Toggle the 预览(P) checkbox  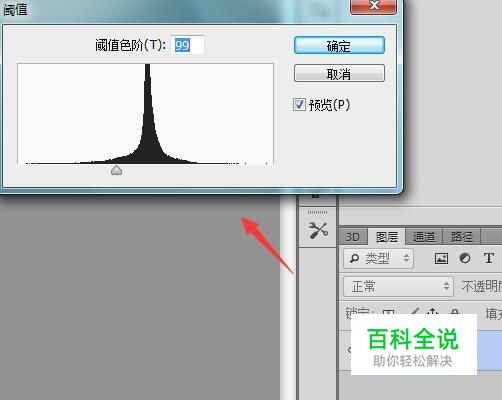(299, 105)
